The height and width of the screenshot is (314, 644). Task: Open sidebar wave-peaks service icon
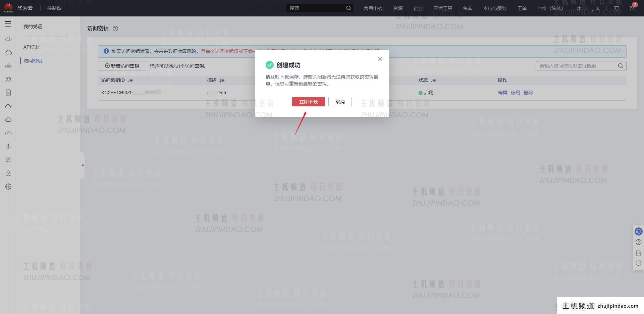click(8, 80)
